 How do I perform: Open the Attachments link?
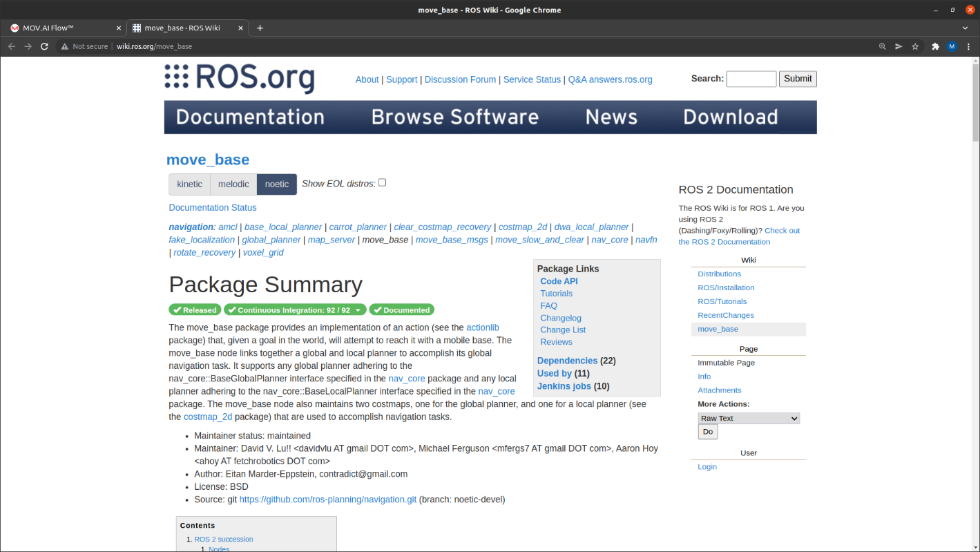coord(719,390)
